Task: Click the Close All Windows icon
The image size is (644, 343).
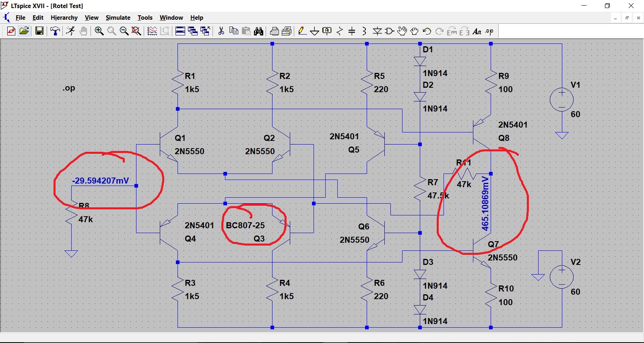Action: [205, 31]
